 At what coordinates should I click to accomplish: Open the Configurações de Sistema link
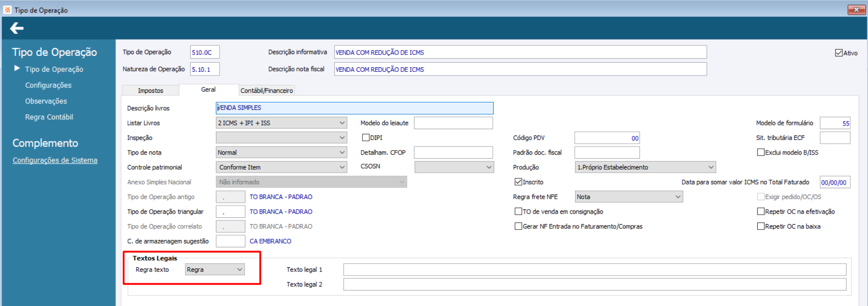pos(55,160)
